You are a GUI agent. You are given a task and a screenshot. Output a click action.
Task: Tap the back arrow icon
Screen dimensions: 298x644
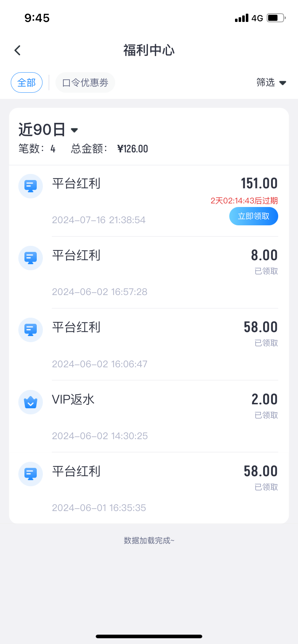pos(17,50)
